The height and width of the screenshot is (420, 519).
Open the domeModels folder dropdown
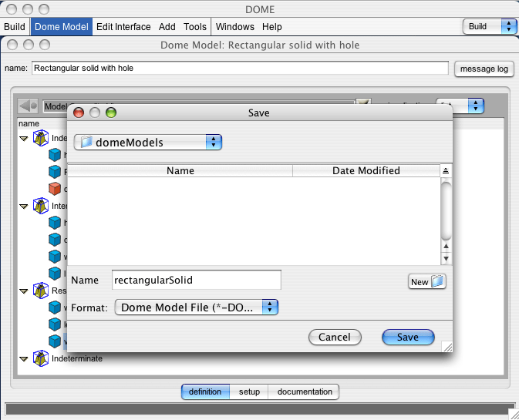tap(148, 143)
